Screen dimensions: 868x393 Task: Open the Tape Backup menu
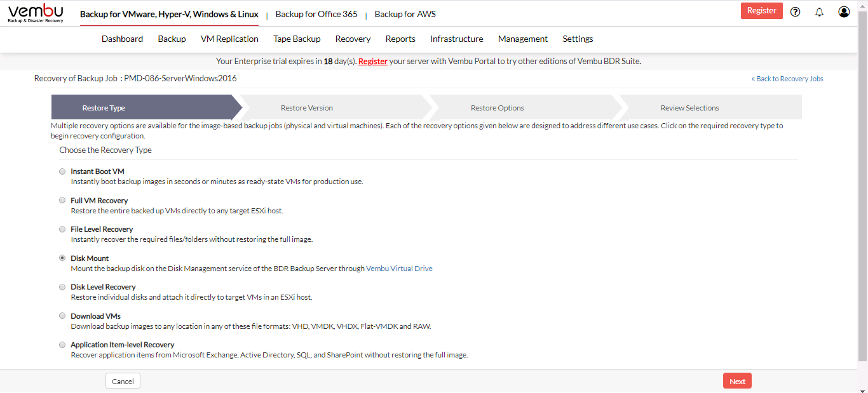[297, 39]
